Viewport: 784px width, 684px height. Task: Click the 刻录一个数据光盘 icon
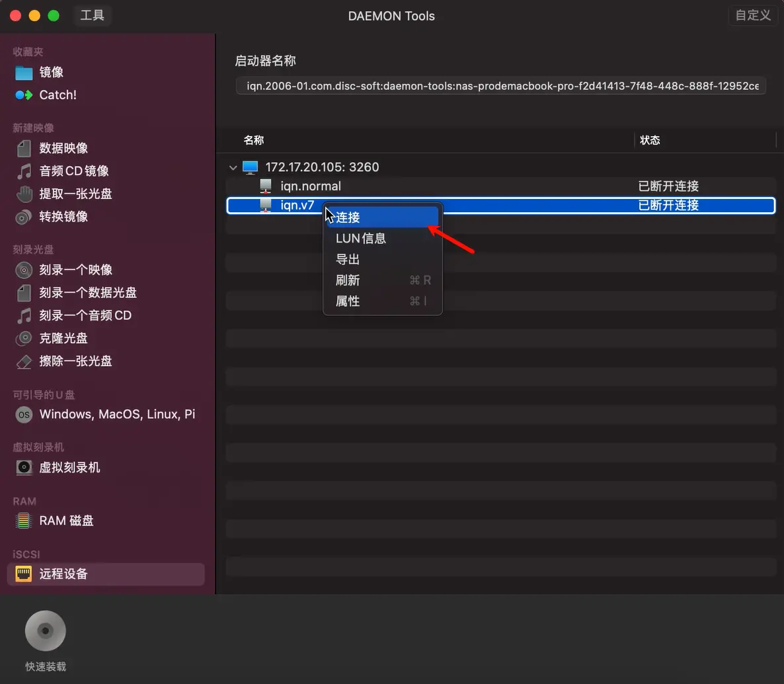click(24, 293)
